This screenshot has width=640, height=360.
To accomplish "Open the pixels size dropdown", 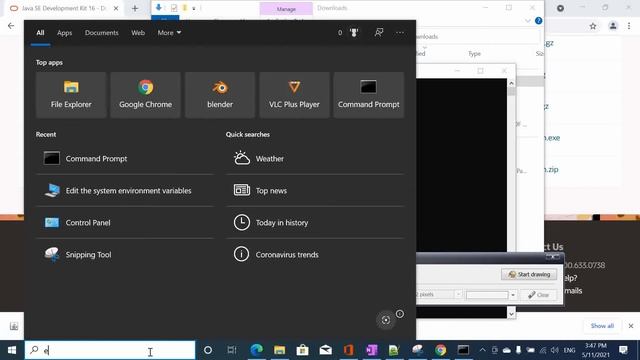I will 458,294.
